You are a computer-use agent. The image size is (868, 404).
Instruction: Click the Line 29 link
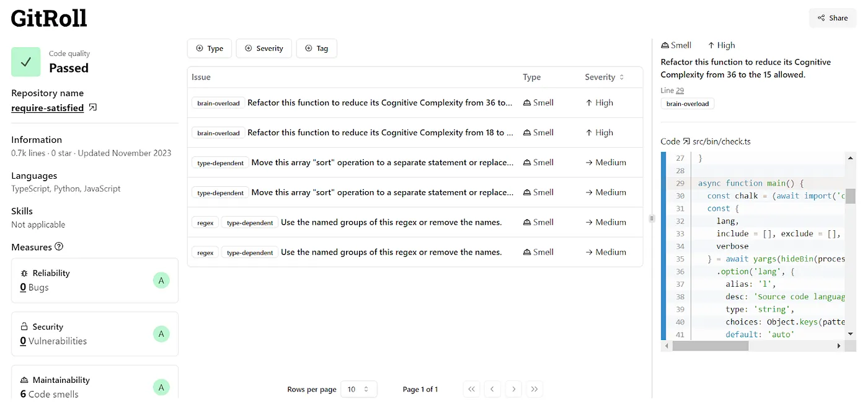click(x=680, y=91)
